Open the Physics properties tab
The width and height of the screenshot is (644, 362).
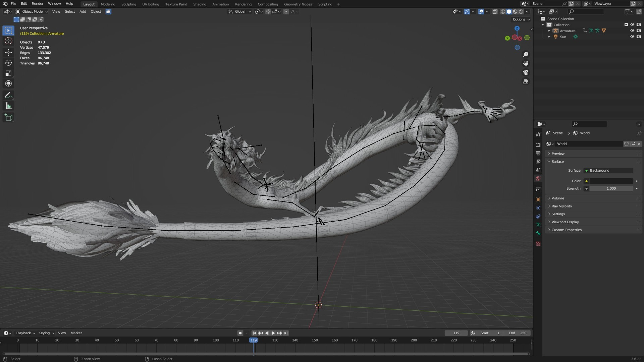538,208
